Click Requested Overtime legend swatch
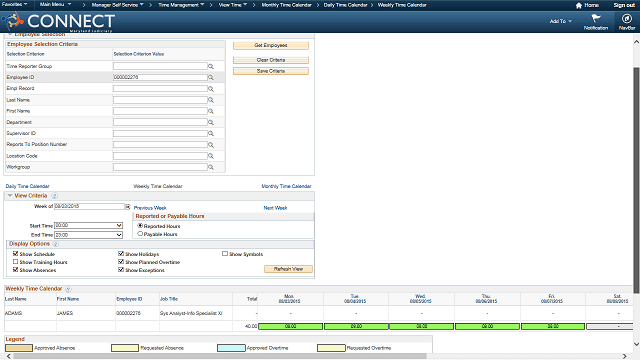The height and width of the screenshot is (360, 640). [331, 348]
